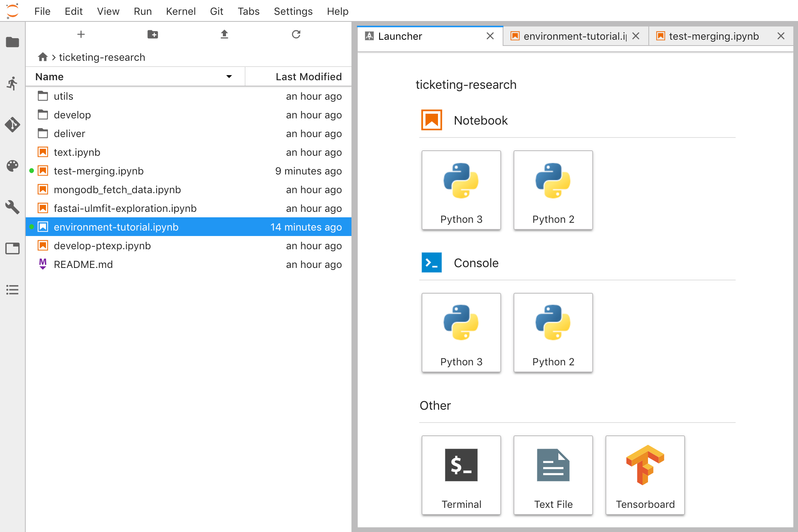Image resolution: width=798 pixels, height=532 pixels.
Task: Open the utils folder
Action: (64, 96)
